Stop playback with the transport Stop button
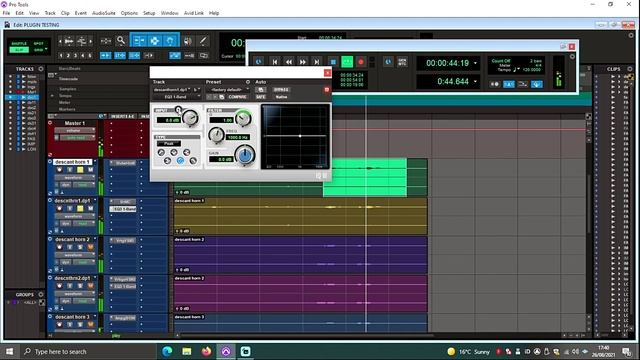The height and width of the screenshot is (360, 640). tap(333, 62)
